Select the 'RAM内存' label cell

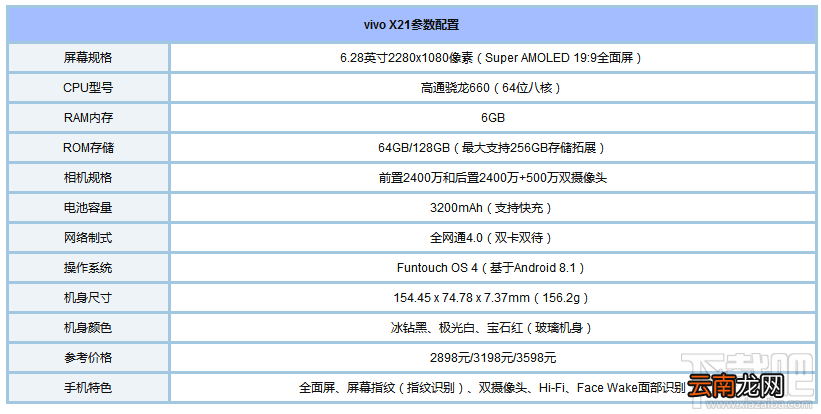click(88, 118)
